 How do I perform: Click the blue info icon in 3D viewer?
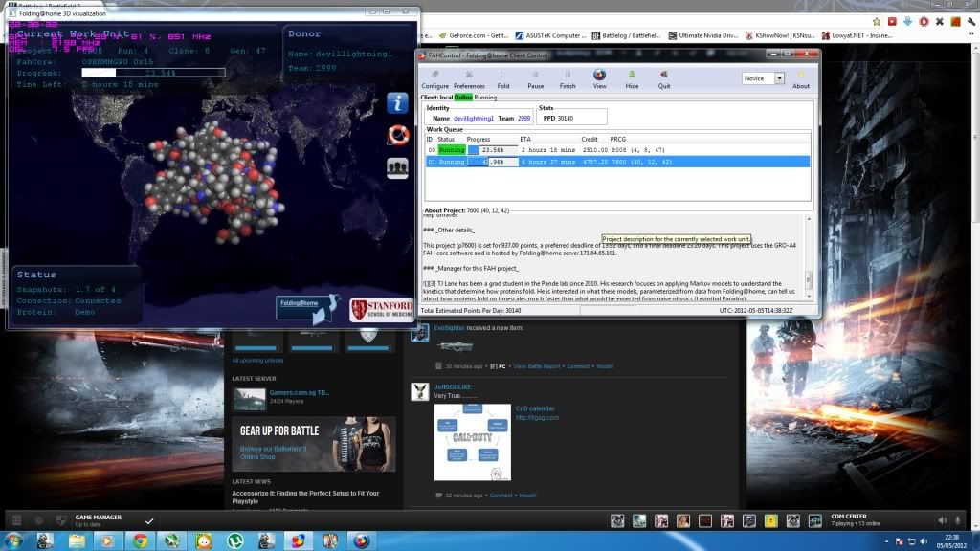[398, 103]
